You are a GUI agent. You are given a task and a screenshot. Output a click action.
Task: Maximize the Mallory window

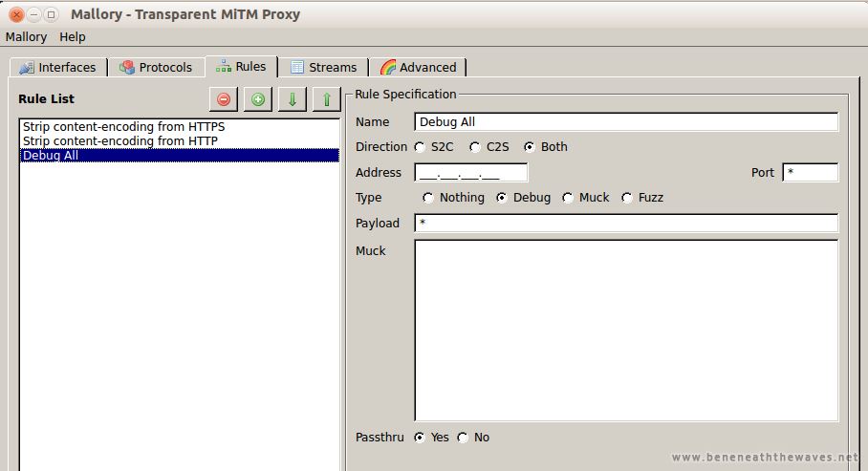(x=51, y=15)
